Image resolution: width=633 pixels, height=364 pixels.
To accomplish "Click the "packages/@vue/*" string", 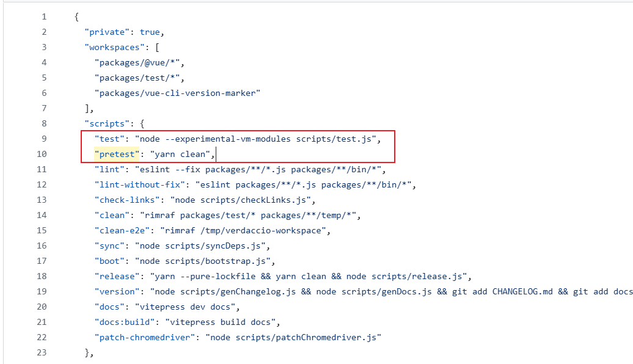I will click(x=139, y=62).
